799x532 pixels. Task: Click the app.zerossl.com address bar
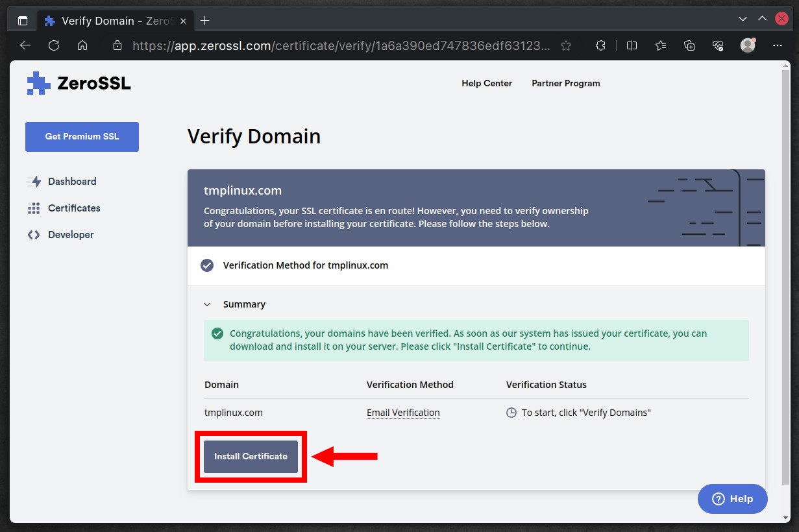tap(341, 45)
